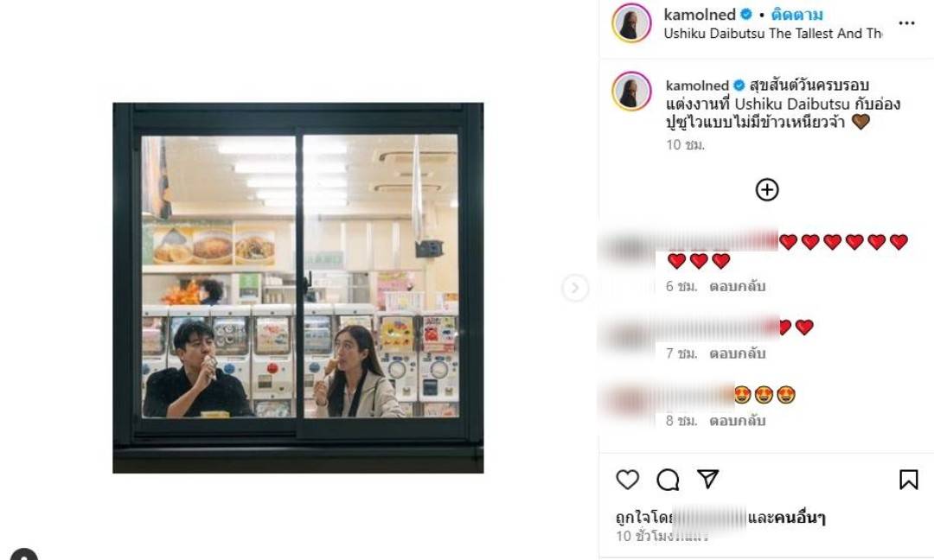Open Ushiku Daibutsu location link
The image size is (934, 560).
(x=772, y=34)
